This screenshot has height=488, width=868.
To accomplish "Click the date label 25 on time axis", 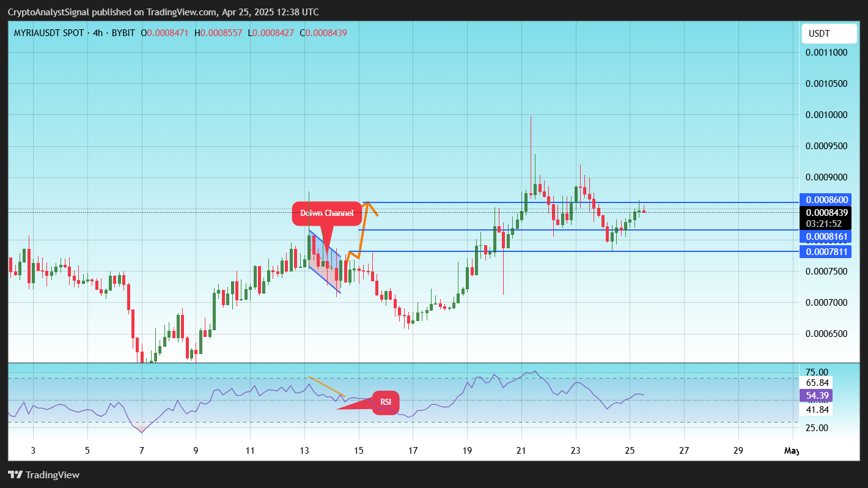I will coord(630,451).
